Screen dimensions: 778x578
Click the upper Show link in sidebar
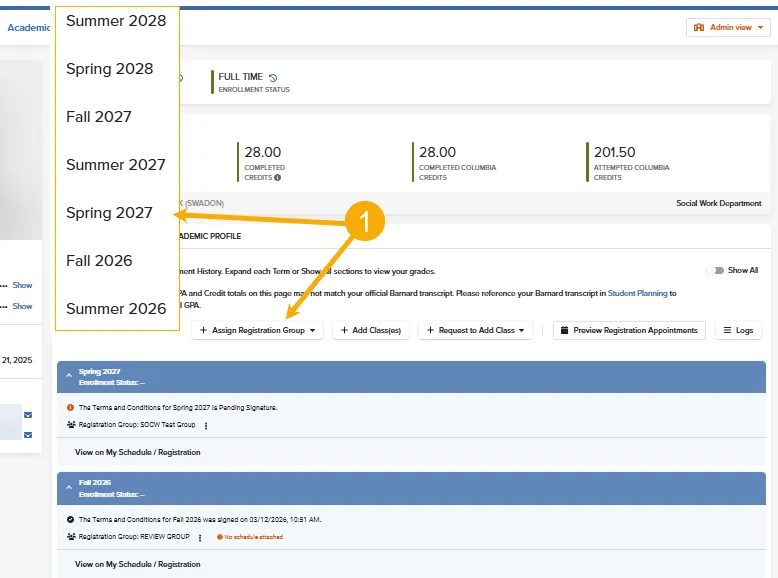(22, 285)
